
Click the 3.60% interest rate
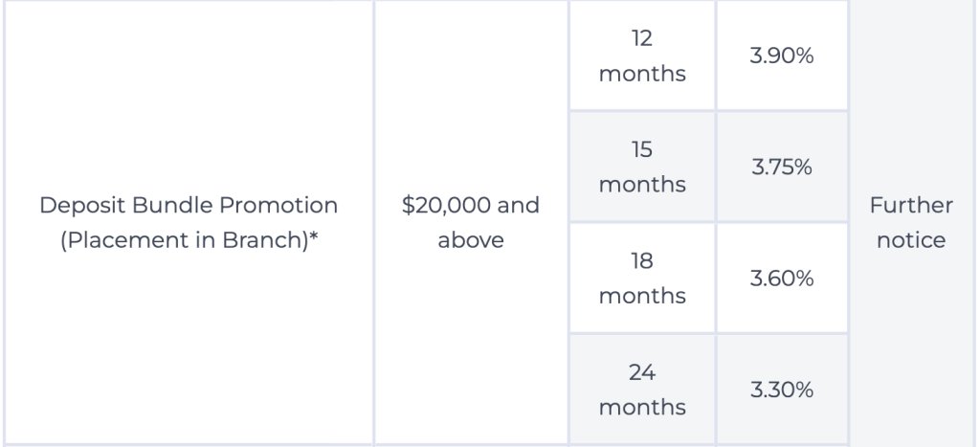pos(782,279)
